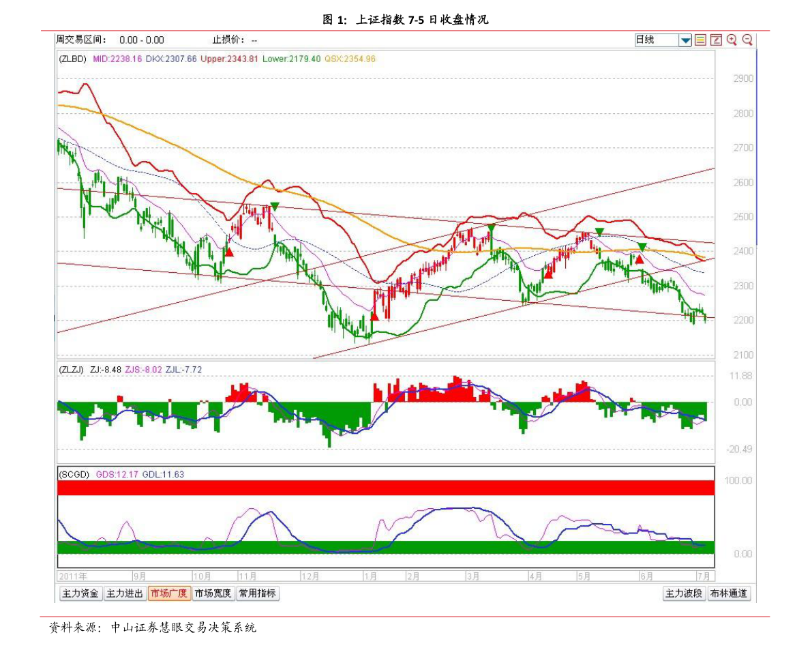Zoom out the chart with minus magnifier

pos(747,40)
